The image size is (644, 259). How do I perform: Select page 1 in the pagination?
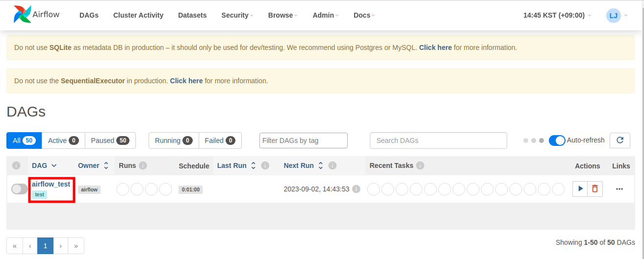point(45,246)
